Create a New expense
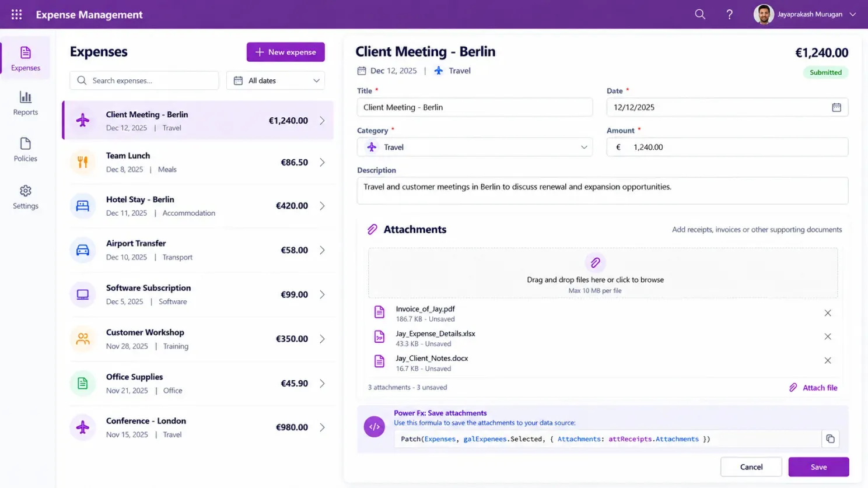Viewport: 868px width, 488px height. click(x=286, y=52)
